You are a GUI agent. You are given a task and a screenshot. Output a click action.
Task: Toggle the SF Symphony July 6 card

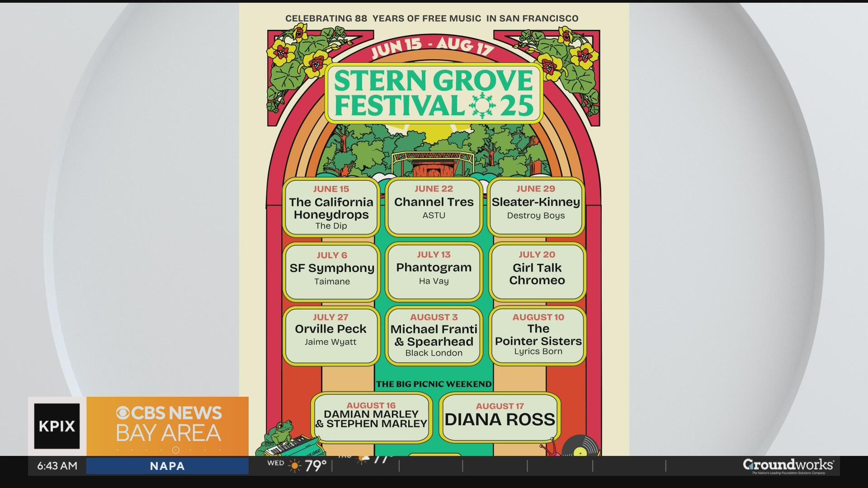coord(331,272)
